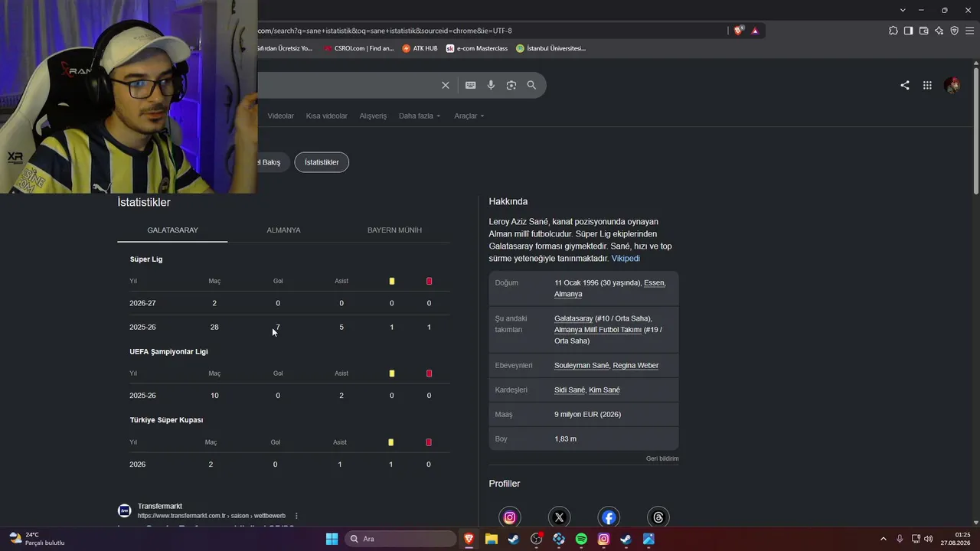
Task: Open Sané's Instagram profile
Action: coord(510,517)
